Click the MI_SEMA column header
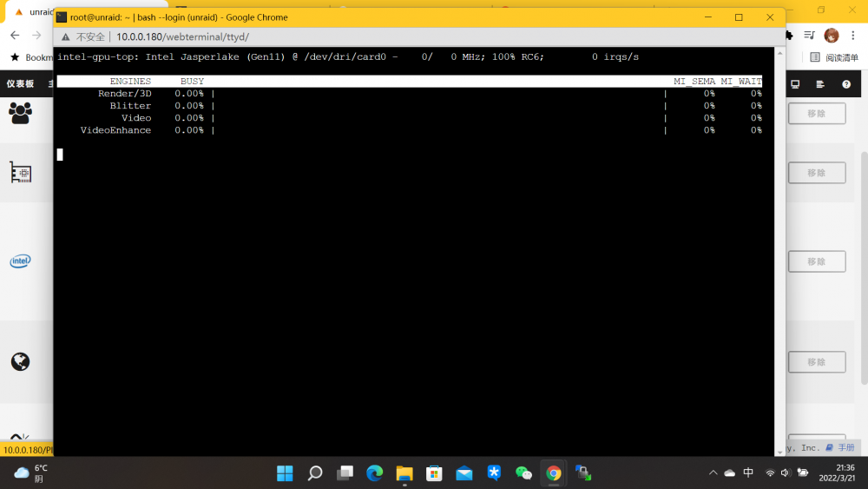 [694, 82]
